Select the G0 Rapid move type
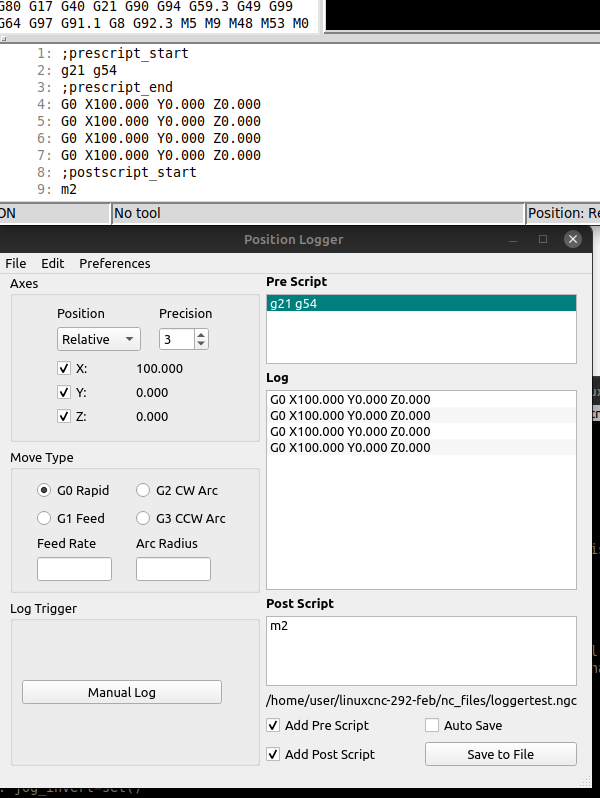This screenshot has width=600, height=798. [44, 490]
